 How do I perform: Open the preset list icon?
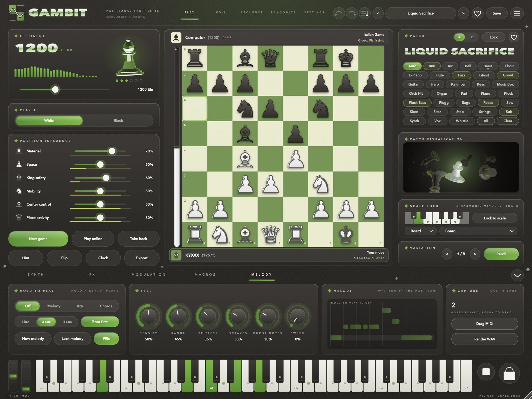365,13
